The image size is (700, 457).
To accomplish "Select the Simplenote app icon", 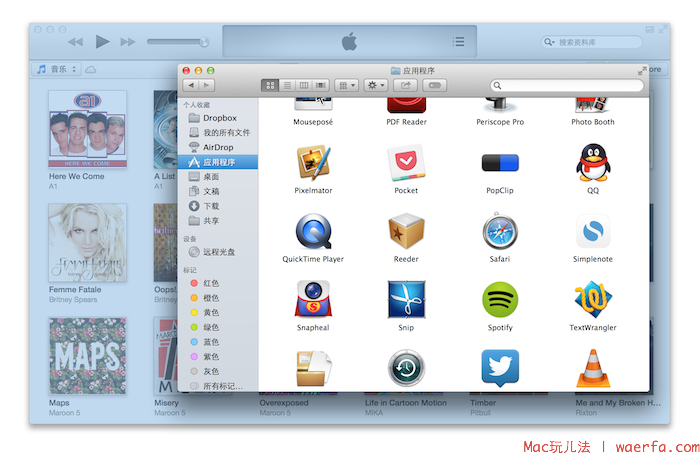I will click(x=593, y=231).
